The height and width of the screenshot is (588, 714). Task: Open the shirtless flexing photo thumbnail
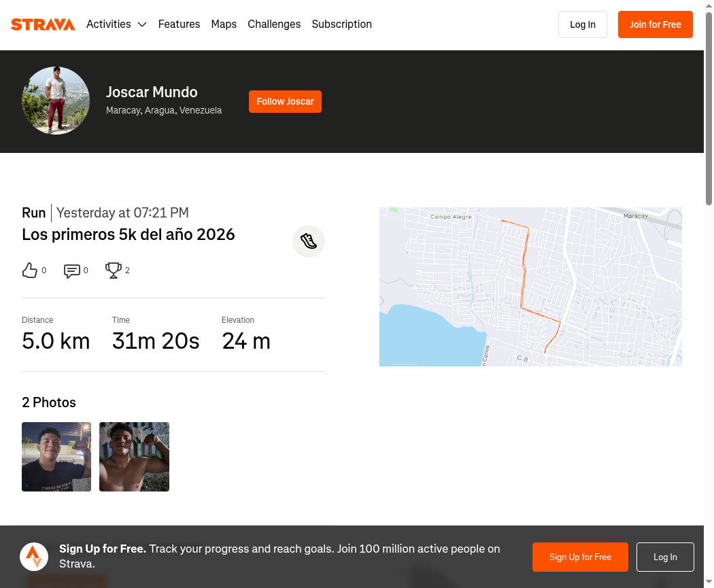pos(135,457)
